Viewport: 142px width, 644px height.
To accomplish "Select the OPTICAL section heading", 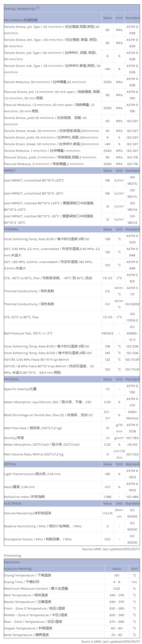I will point(10,464).
